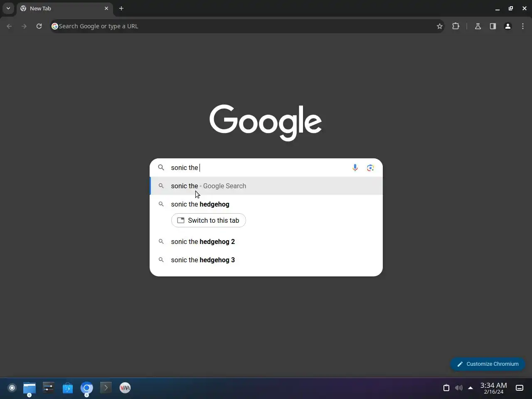This screenshot has width=532, height=399.
Task: Choose 'sonic the - Google Search' suggestion
Action: click(x=266, y=186)
